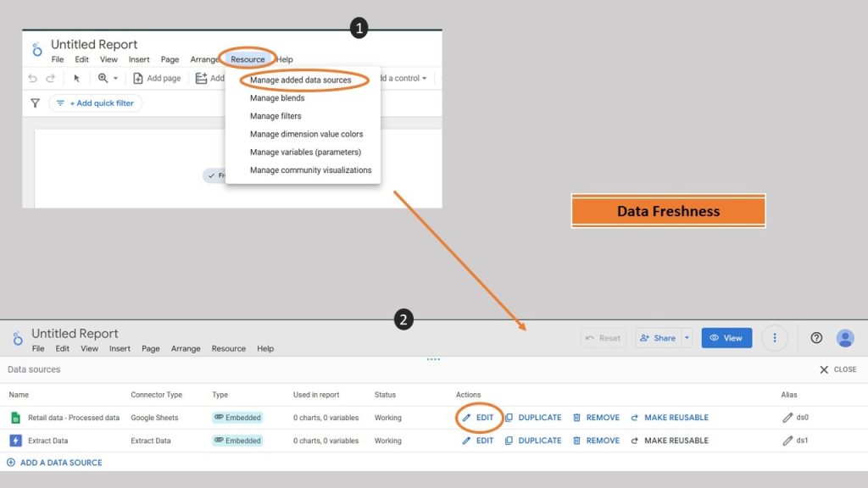Screen dimensions: 868x488
Task: Open Resource menu in bottom report
Action: [x=229, y=348]
